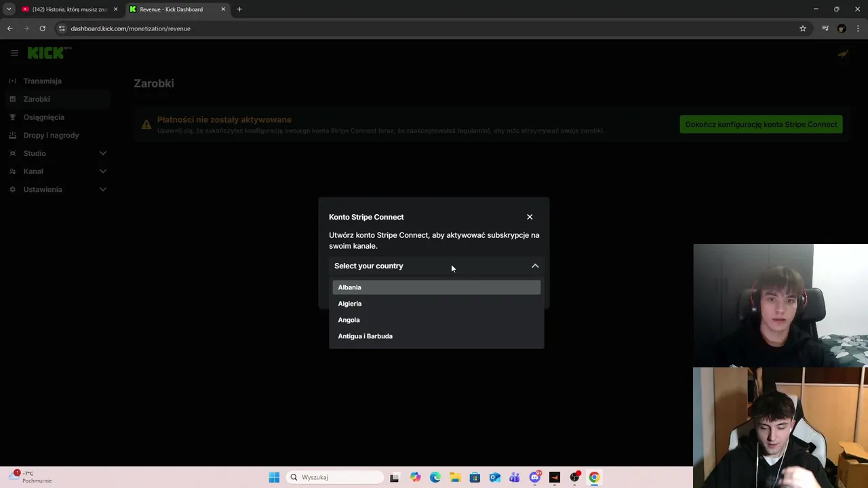Screen dimensions: 868x488
Task: Open OBS Studio from taskbar
Action: pos(574,477)
